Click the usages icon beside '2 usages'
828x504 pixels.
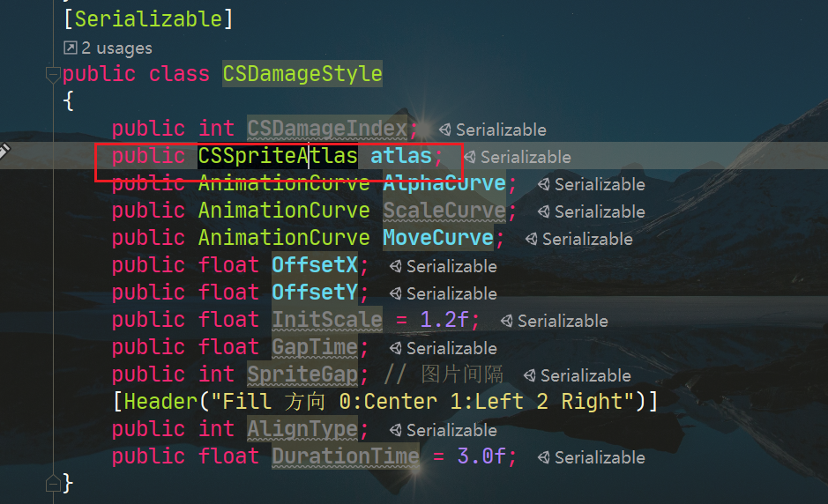(71, 48)
